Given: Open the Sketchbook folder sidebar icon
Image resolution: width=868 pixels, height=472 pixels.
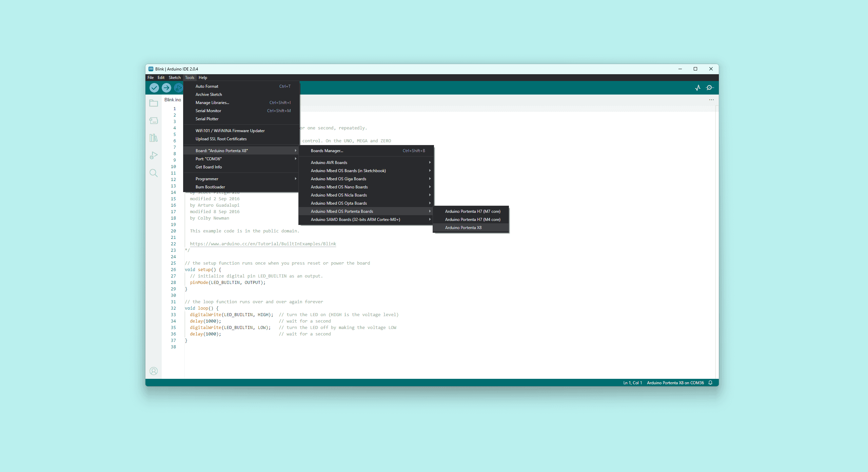Looking at the screenshot, I should (x=154, y=103).
